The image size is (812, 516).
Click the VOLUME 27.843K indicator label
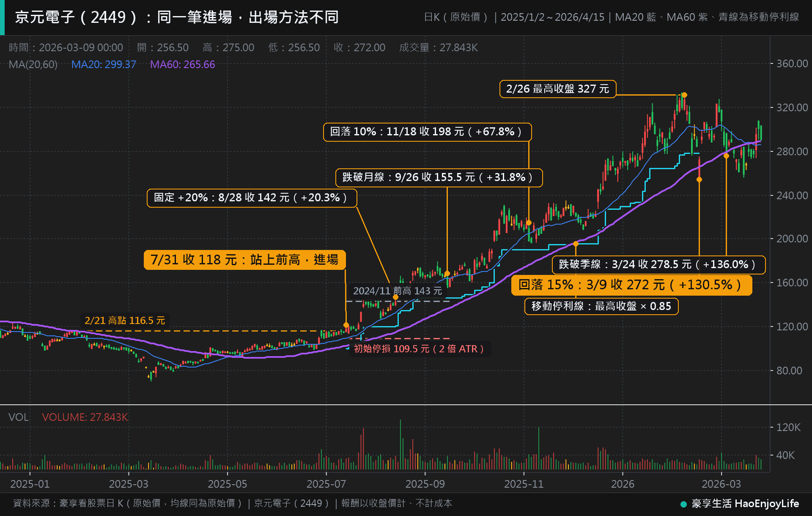click(x=85, y=417)
